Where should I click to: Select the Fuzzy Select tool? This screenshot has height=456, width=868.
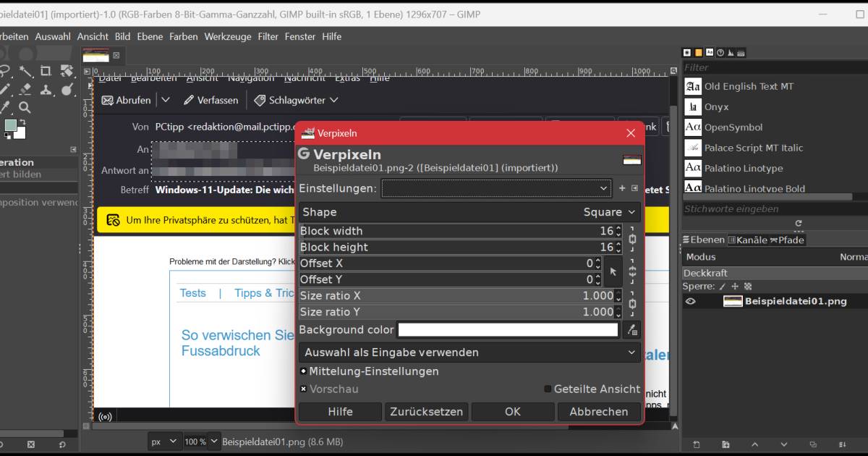pyautogui.click(x=26, y=71)
